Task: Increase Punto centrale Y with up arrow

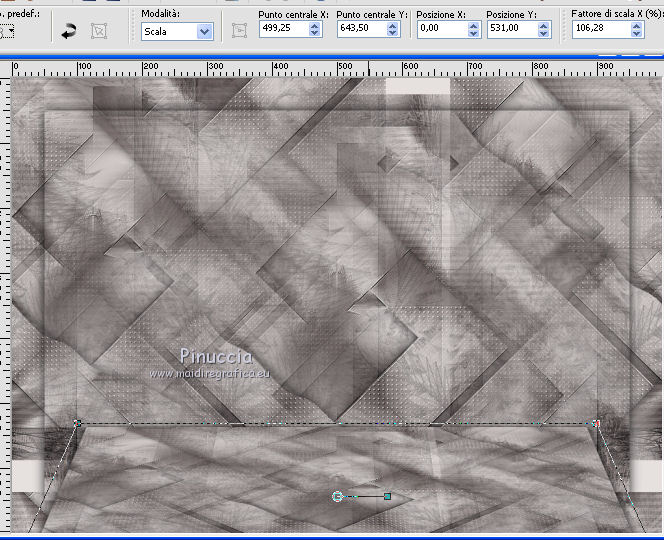Action: [x=393, y=25]
